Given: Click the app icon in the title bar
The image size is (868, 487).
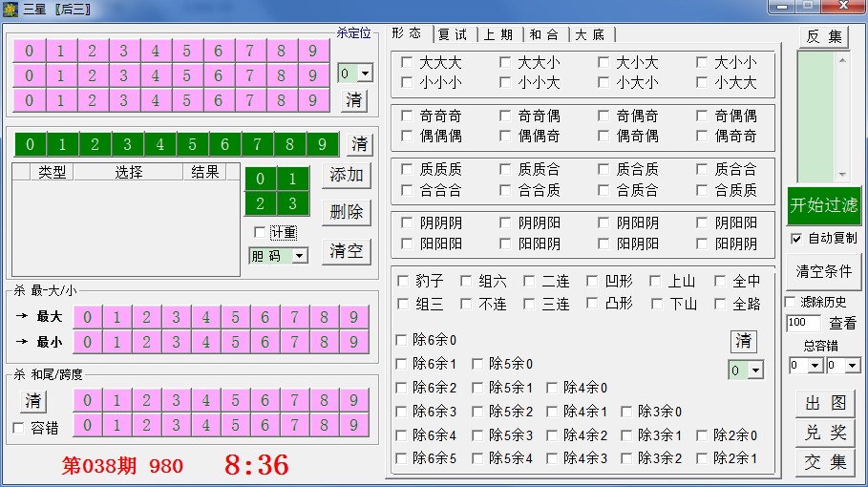Looking at the screenshot, I should (11, 9).
